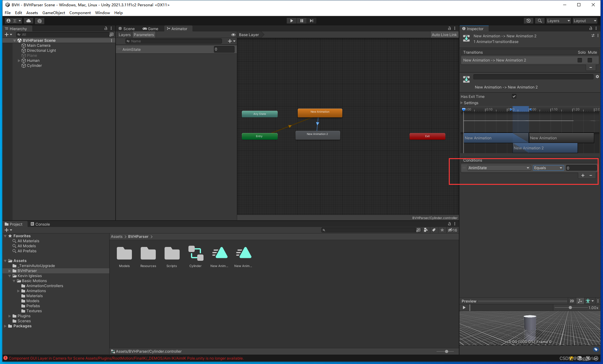The width and height of the screenshot is (603, 364).
Task: Uncheck the Has Exit Time checkbox
Action: coord(514,96)
